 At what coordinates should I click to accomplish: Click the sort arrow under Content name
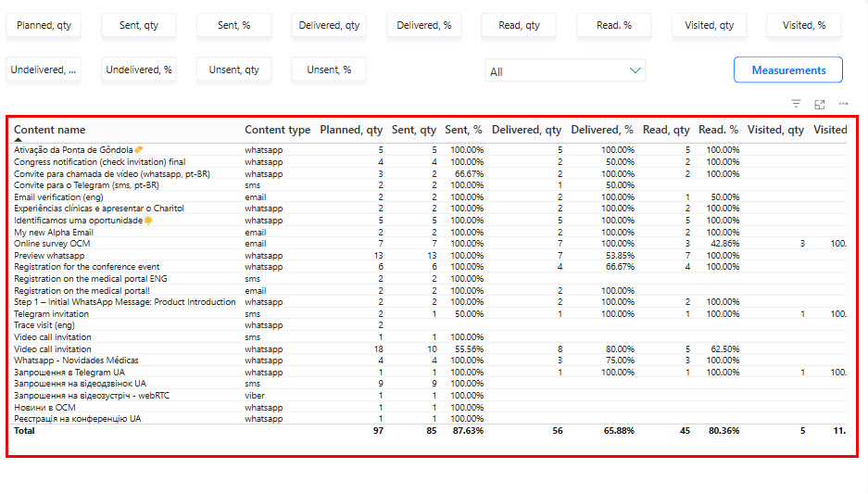coord(19,140)
